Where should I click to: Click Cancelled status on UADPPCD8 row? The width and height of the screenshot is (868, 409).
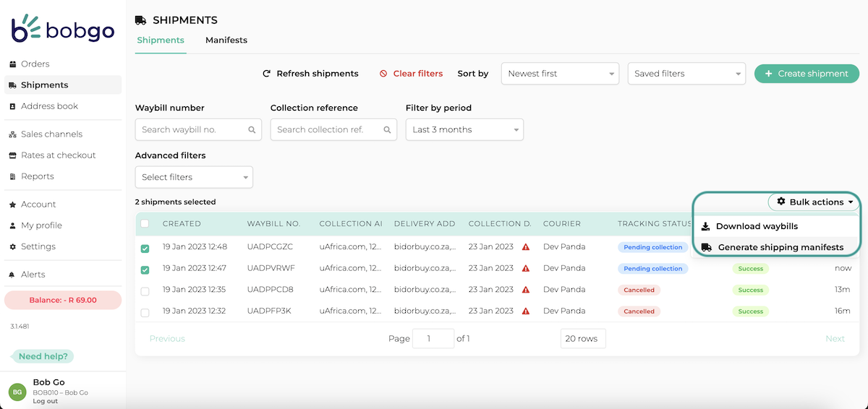point(639,290)
